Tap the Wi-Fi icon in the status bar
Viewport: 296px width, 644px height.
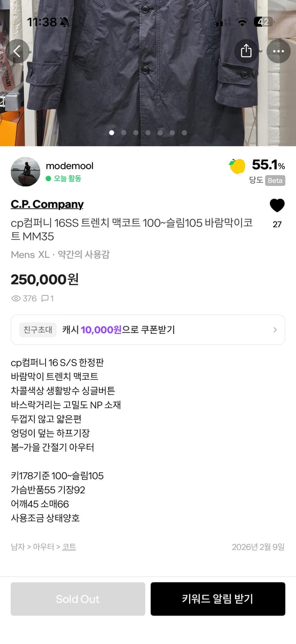[x=242, y=21]
